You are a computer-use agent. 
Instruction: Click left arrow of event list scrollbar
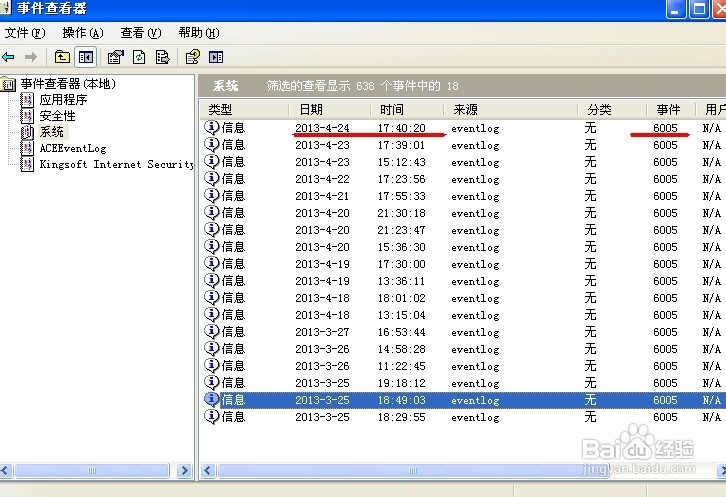click(x=207, y=471)
